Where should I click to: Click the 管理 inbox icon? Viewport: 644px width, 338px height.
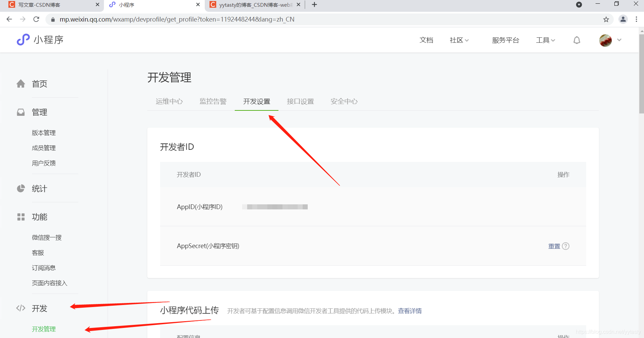pyautogui.click(x=21, y=112)
